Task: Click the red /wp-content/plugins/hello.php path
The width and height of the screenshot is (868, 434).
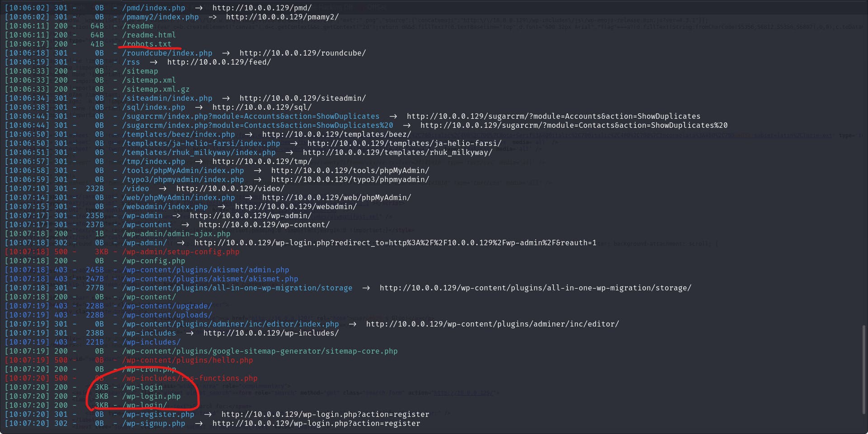Action: (188, 360)
